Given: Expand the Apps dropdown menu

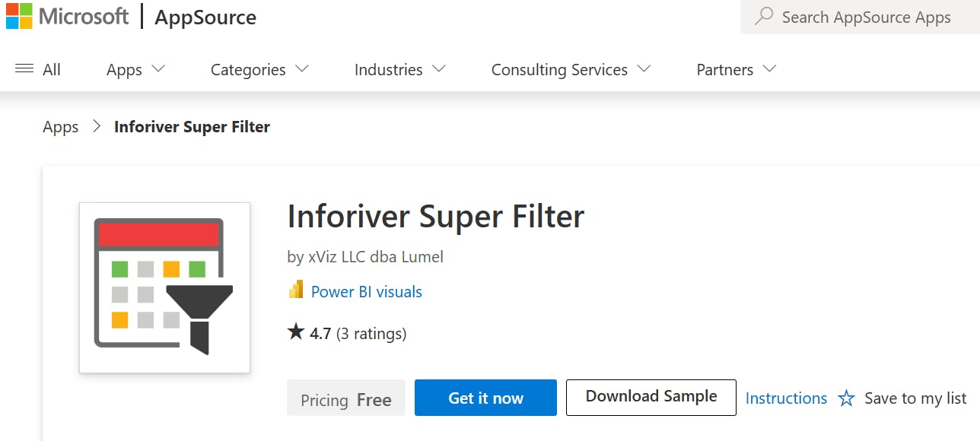Looking at the screenshot, I should tap(135, 69).
